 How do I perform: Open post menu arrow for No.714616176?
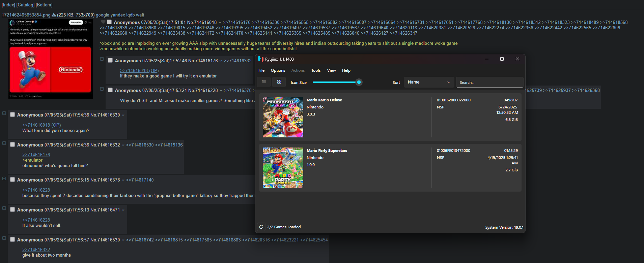point(221,61)
